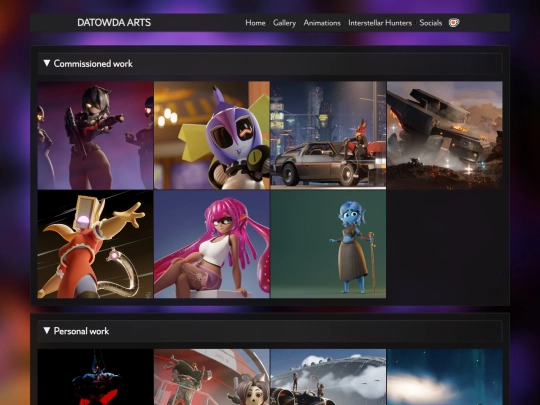Go to the Home page
The width and height of the screenshot is (540, 405).
[255, 23]
